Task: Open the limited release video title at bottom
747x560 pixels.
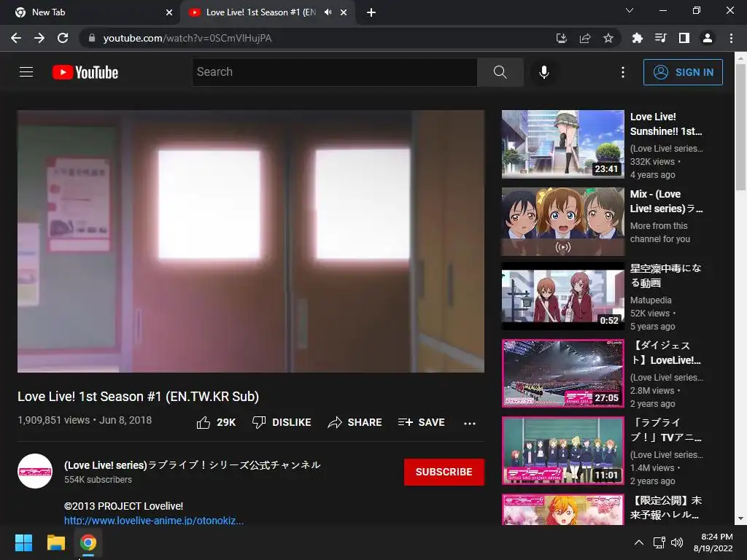Action: coord(666,507)
